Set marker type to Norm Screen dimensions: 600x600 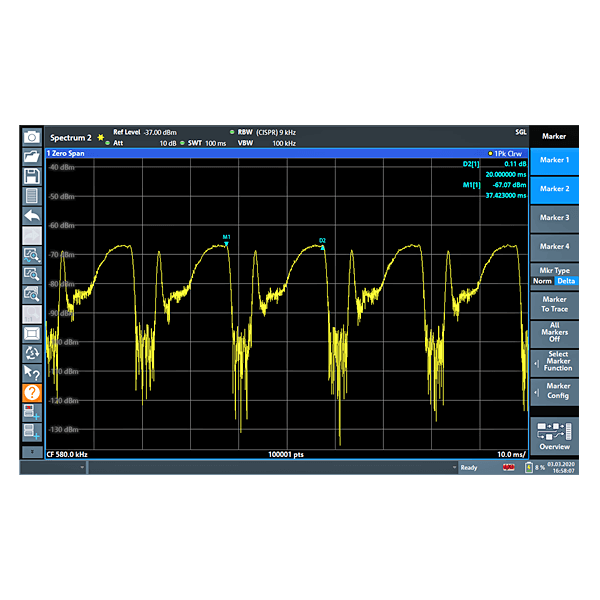(x=541, y=281)
